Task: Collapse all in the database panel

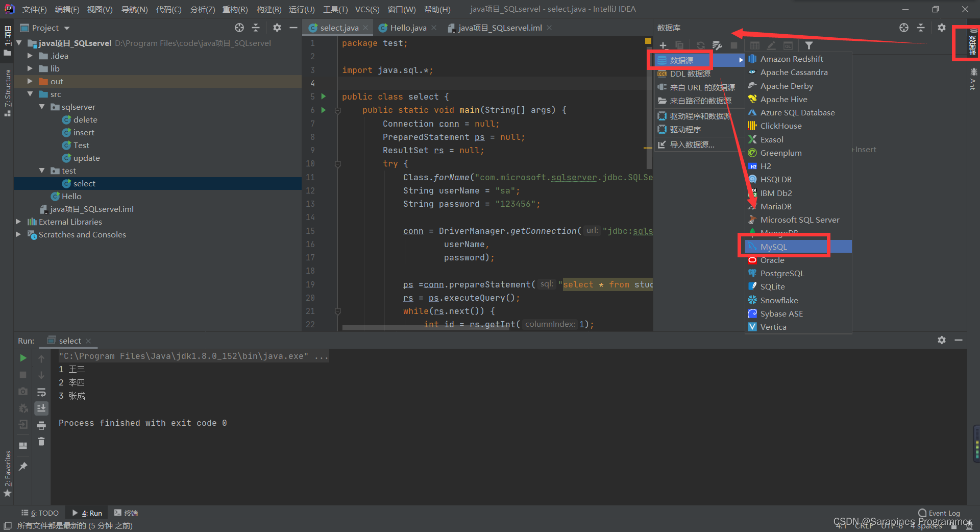Action: pyautogui.click(x=921, y=28)
